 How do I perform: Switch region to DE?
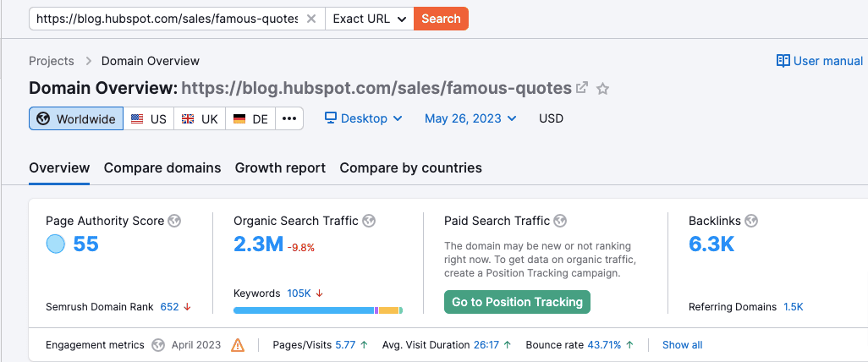250,118
